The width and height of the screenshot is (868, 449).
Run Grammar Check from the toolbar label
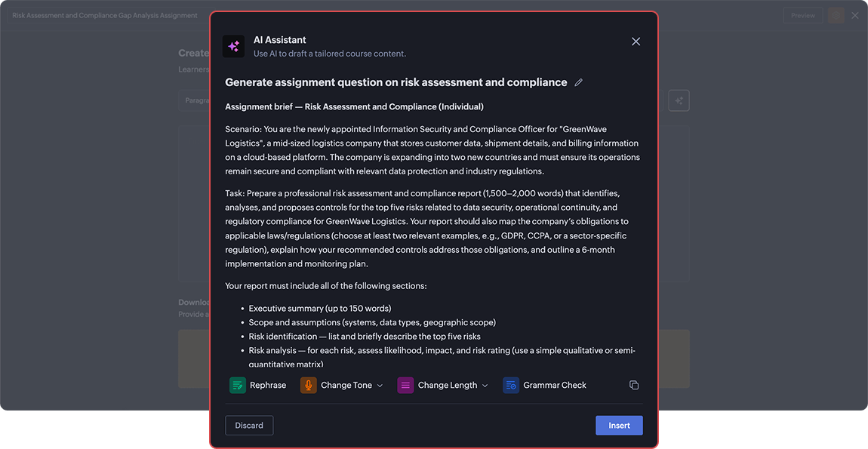[553, 385]
